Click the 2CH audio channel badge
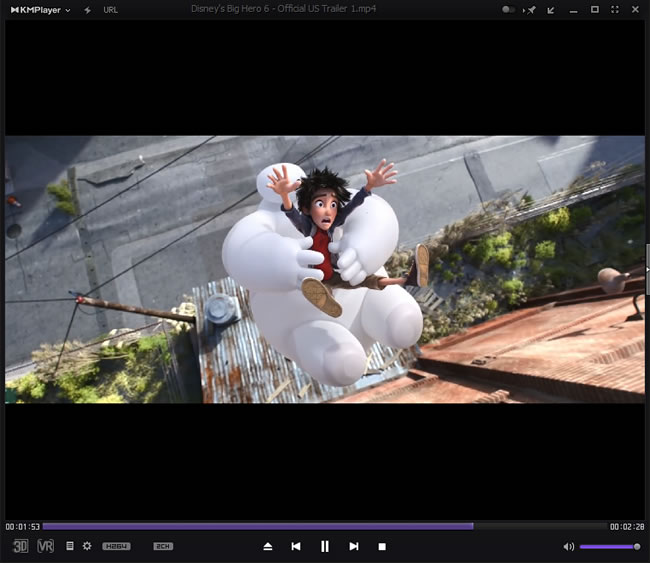 coord(163,546)
